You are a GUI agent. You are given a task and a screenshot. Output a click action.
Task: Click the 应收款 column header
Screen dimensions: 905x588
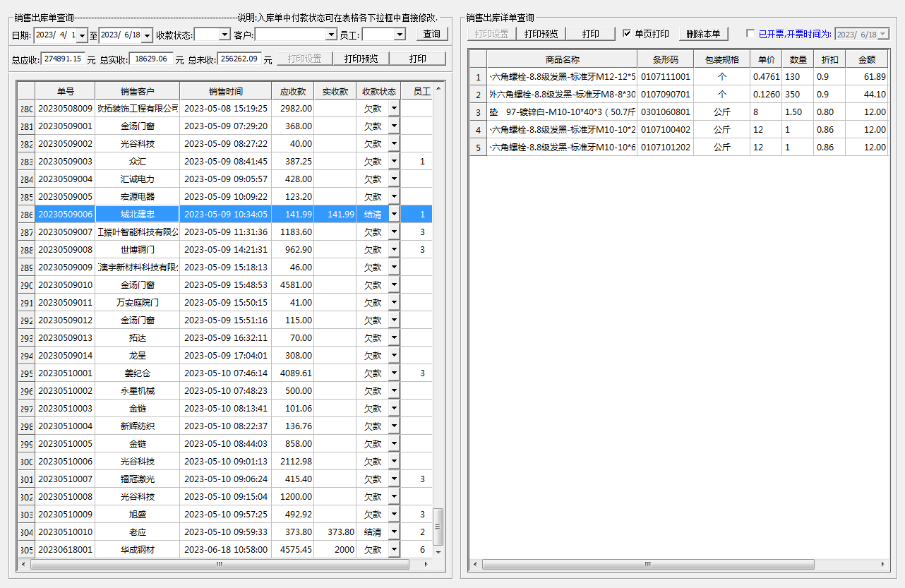293,90
